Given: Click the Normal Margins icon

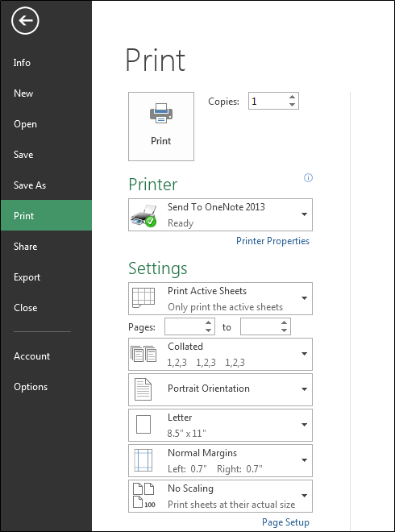Looking at the screenshot, I should tap(143, 460).
